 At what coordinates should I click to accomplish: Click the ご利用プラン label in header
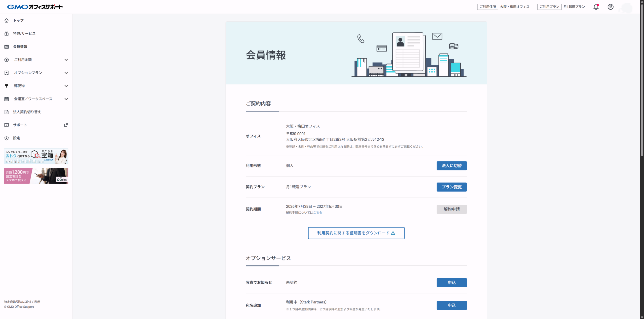(x=549, y=7)
